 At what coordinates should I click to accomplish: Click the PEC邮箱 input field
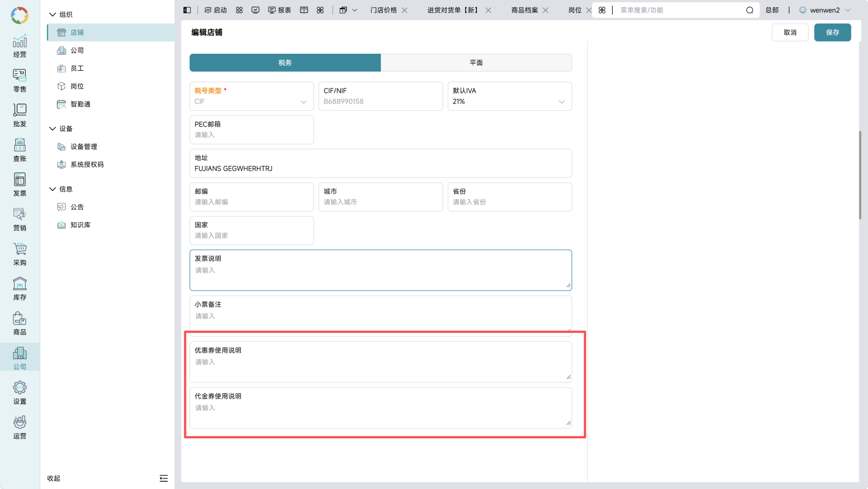click(252, 130)
